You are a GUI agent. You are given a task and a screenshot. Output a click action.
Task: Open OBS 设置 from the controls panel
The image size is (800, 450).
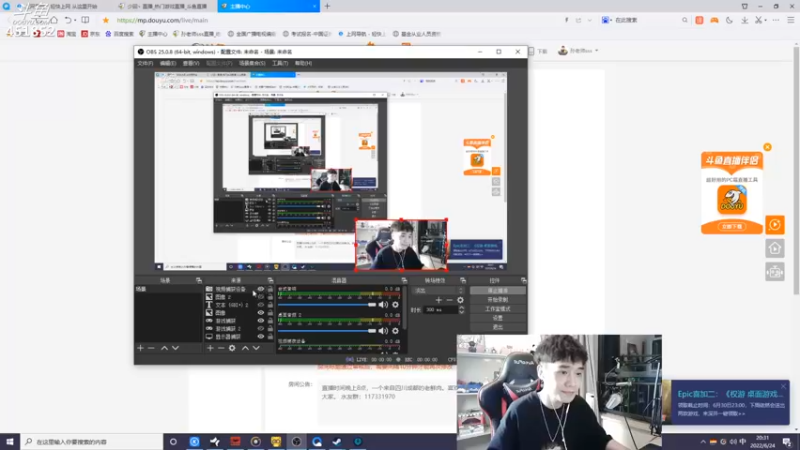(x=497, y=318)
